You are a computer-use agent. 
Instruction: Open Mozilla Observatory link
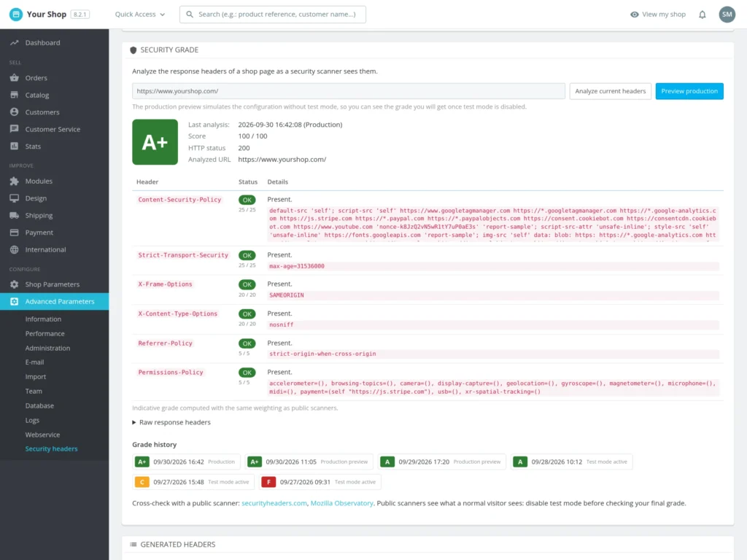[341, 503]
